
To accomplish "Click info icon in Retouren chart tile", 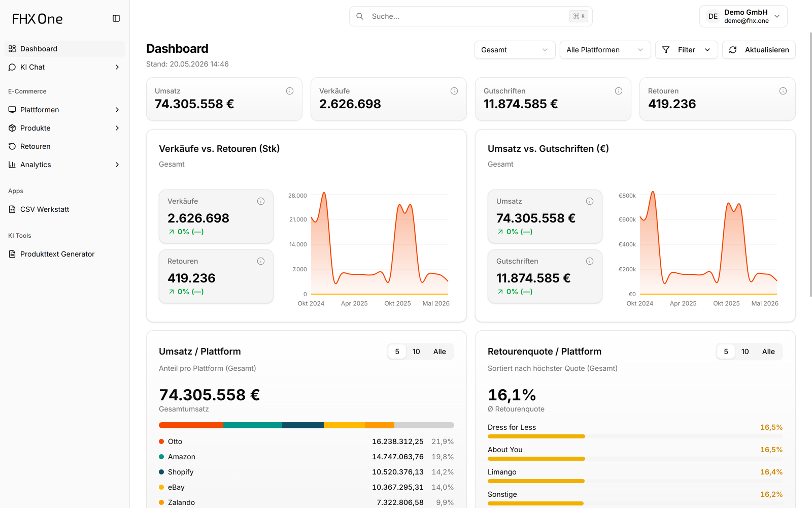I will click(261, 261).
